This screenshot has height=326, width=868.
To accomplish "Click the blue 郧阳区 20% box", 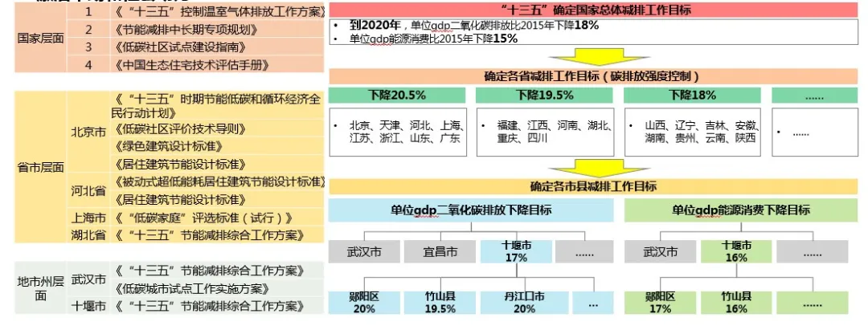I will 364,303.
